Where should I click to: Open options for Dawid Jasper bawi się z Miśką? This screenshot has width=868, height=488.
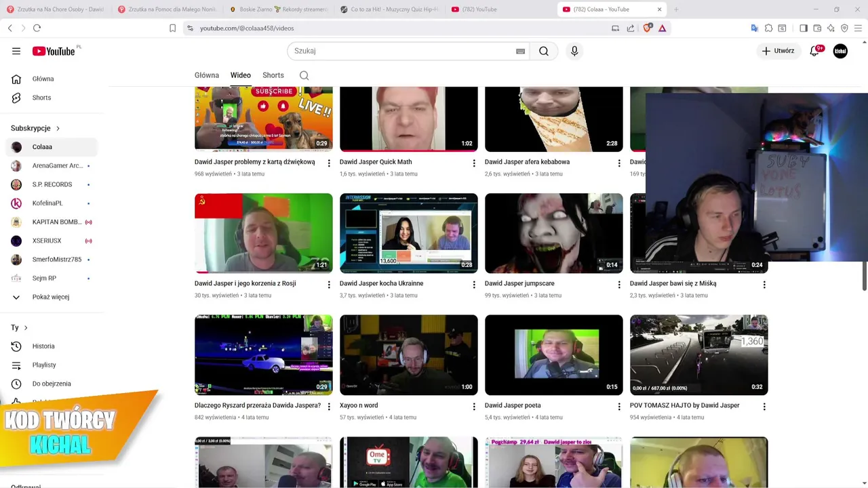click(764, 285)
